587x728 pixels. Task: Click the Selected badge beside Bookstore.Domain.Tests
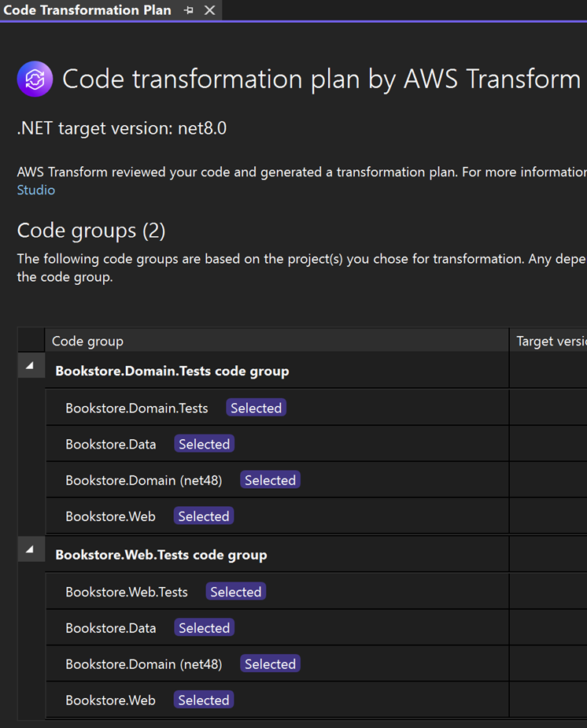(256, 408)
